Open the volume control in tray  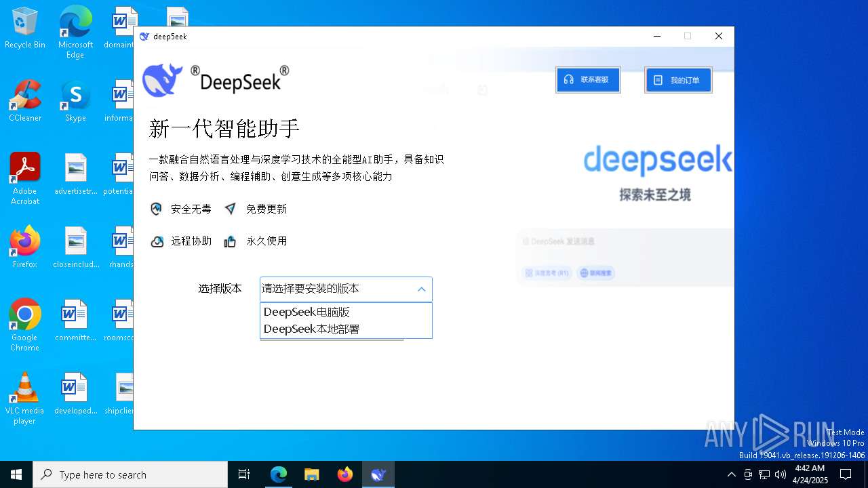point(781,474)
